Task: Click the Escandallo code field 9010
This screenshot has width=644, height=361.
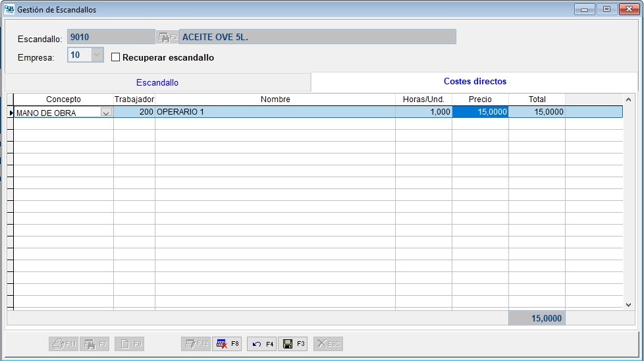Action: pos(110,38)
